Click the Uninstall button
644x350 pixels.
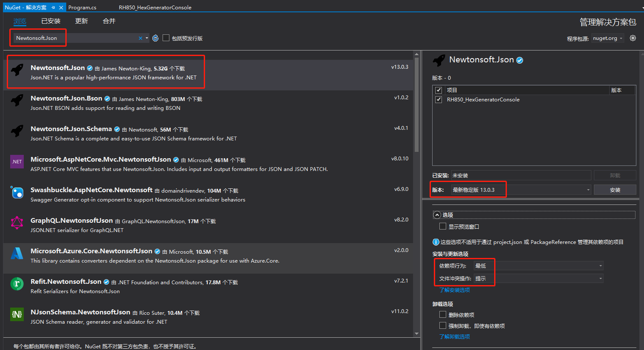click(x=615, y=175)
